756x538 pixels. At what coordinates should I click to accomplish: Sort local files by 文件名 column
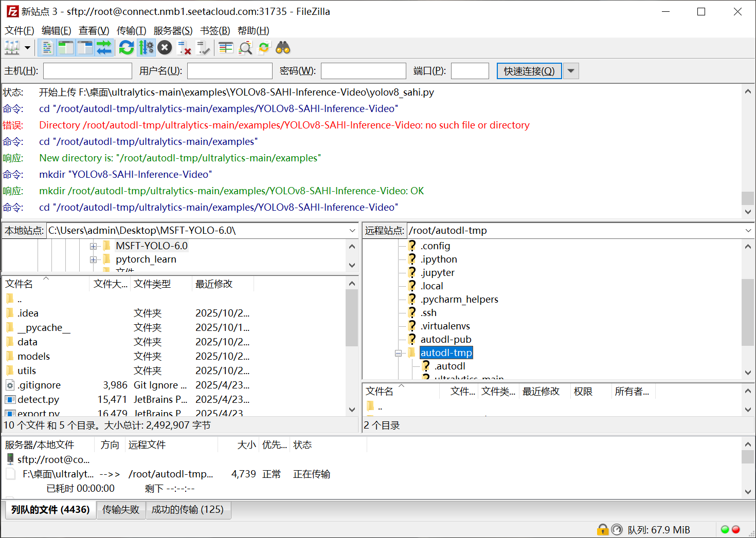(x=46, y=284)
